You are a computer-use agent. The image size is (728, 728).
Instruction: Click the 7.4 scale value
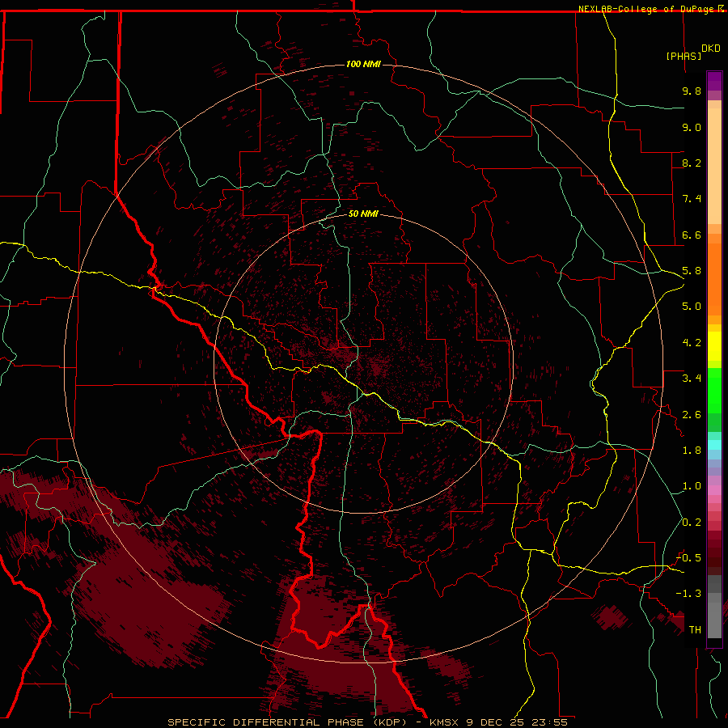point(692,199)
